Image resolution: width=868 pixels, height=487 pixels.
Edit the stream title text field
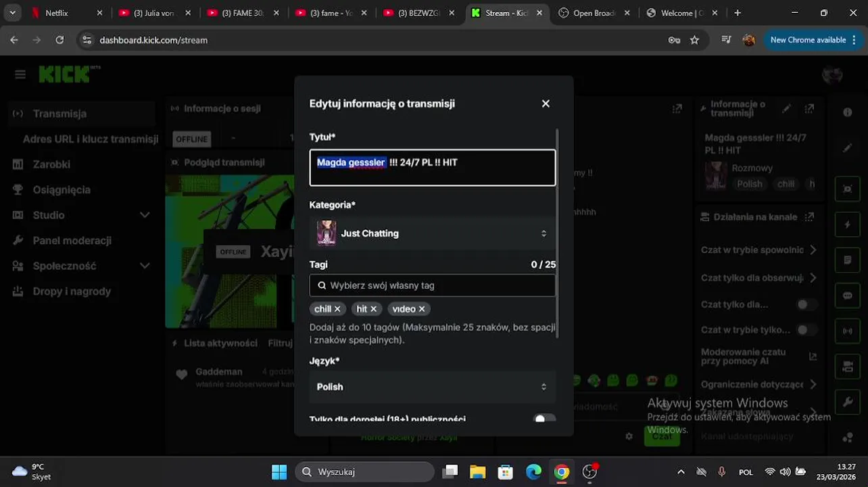tap(433, 168)
